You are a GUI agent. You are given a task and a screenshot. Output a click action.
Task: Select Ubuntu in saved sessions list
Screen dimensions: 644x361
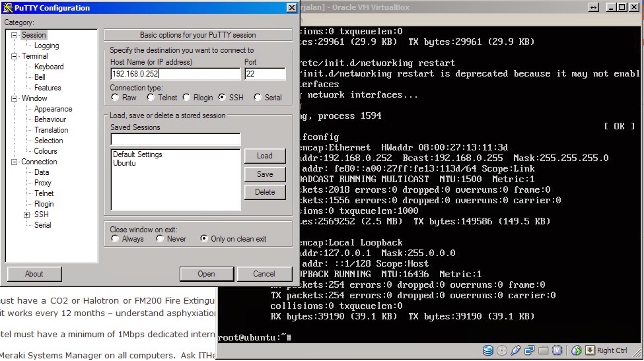point(124,163)
